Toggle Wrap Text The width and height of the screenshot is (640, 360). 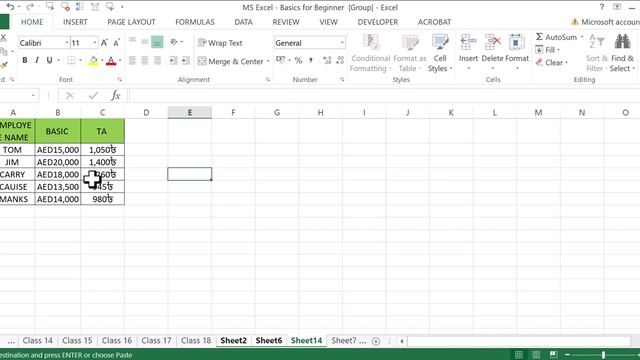tap(220, 43)
